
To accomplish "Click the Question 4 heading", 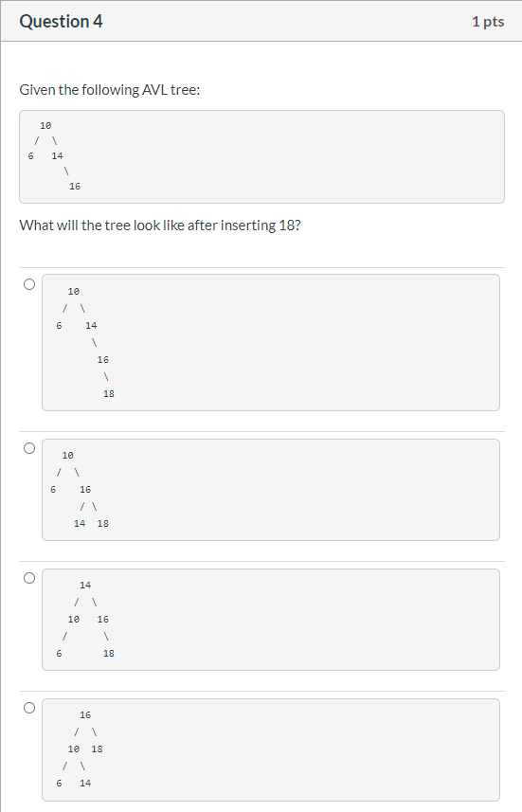I will [62, 21].
